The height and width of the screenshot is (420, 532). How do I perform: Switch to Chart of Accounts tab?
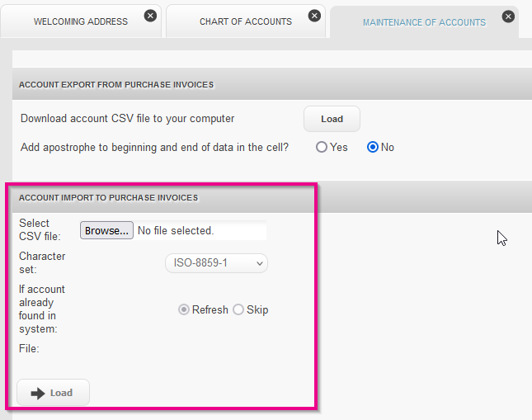(246, 21)
